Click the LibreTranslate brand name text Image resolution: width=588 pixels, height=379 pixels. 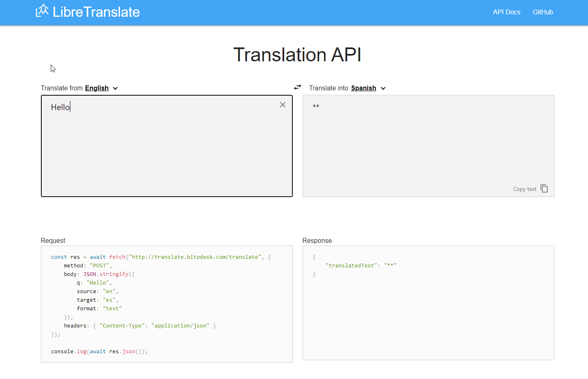(x=96, y=12)
